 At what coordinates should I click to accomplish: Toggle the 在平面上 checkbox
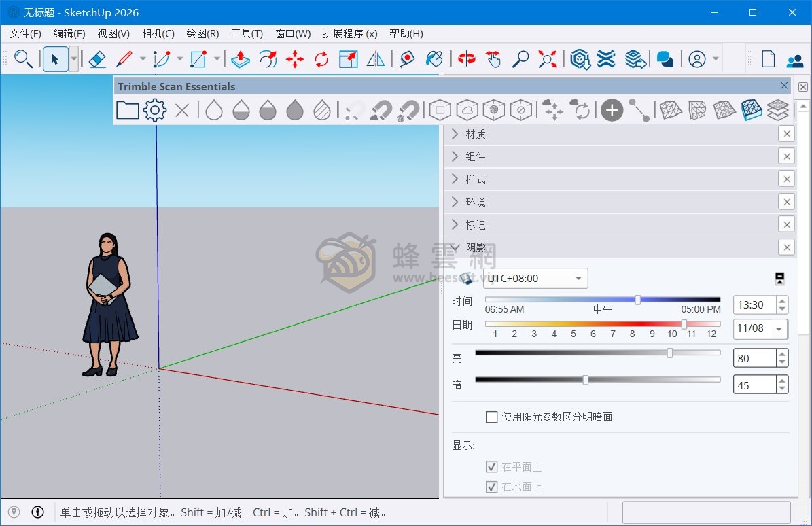pyautogui.click(x=491, y=467)
